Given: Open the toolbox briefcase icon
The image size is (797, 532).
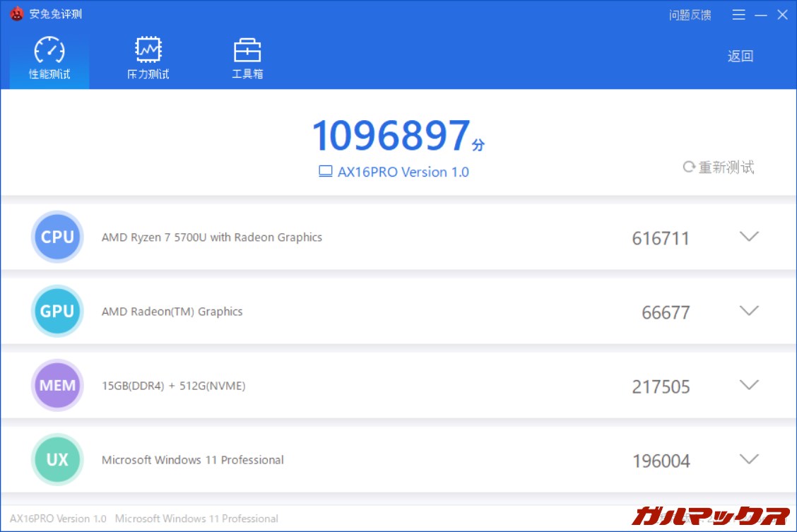Looking at the screenshot, I should click(x=247, y=49).
